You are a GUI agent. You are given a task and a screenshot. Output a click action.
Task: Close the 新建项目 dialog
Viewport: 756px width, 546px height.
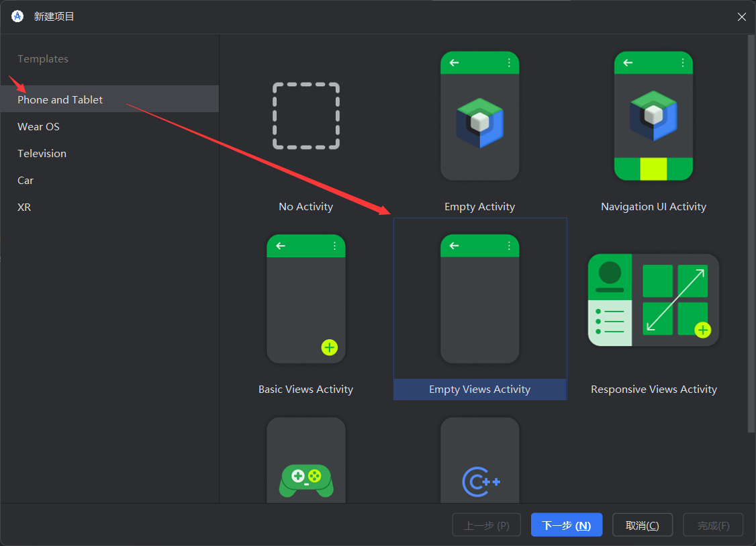[x=741, y=17]
